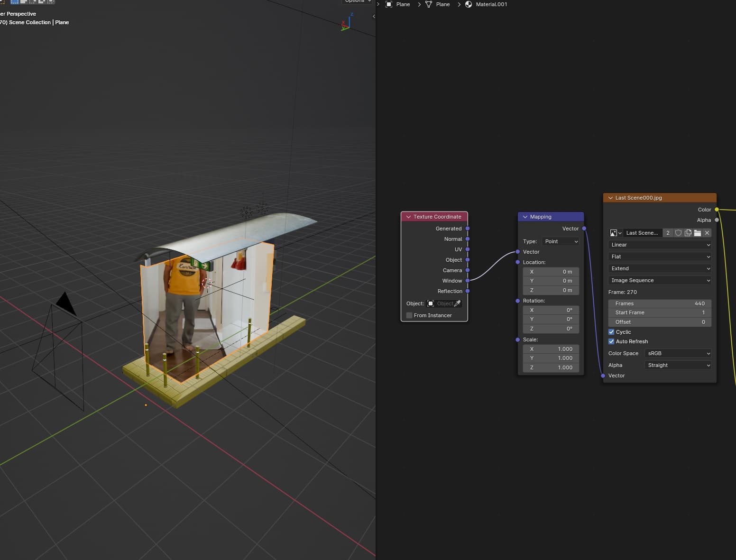Image resolution: width=736 pixels, height=560 pixels.
Task: Click the first Plane label in breadcrumb
Action: [x=403, y=4]
